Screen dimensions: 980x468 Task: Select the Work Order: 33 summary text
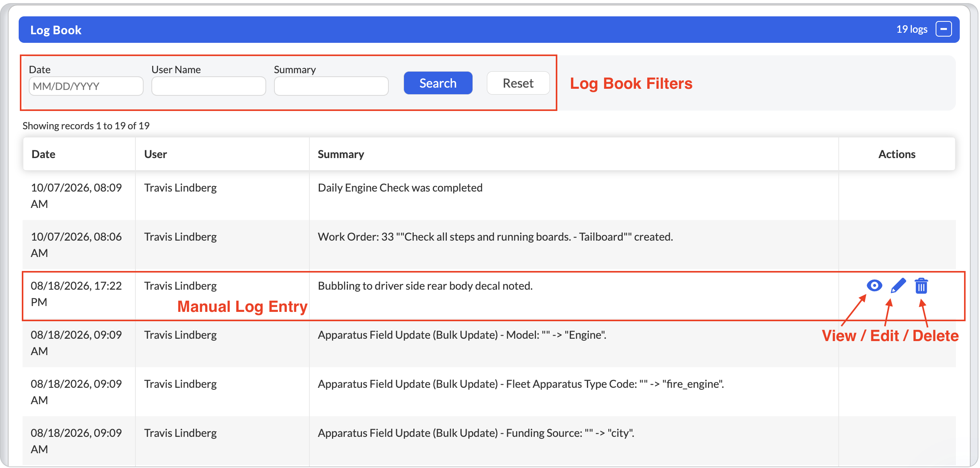pyautogui.click(x=495, y=237)
